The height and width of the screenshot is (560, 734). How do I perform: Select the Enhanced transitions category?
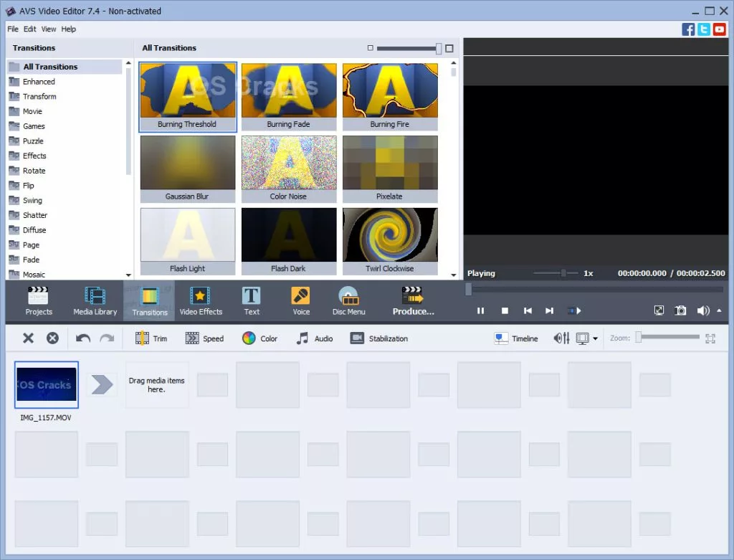click(65, 82)
